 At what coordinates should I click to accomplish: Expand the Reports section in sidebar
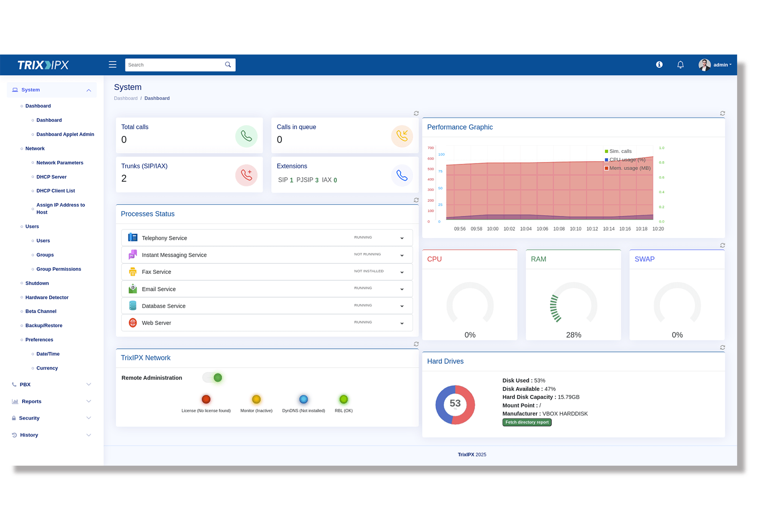(31, 401)
